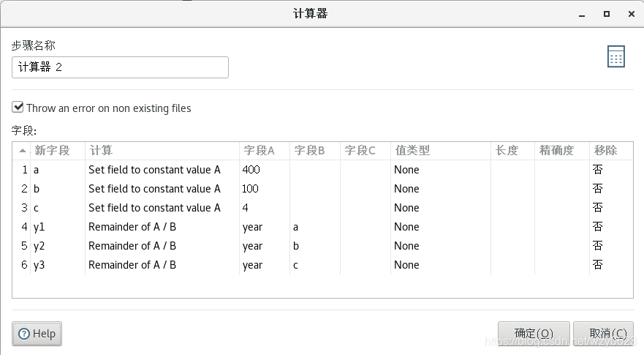
Task: Click the calculator step icon
Action: [x=615, y=56]
